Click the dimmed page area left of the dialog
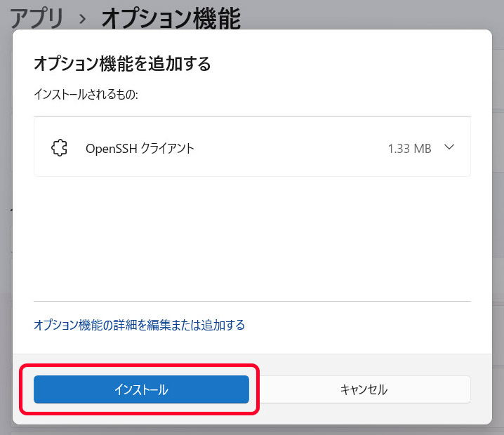This screenshot has height=435, width=504. click(x=6, y=225)
